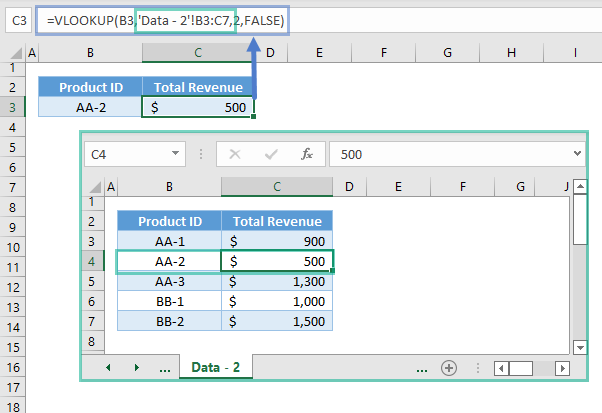Select cell with AA-3 Product ID
The width and height of the screenshot is (602, 413).
(169, 282)
